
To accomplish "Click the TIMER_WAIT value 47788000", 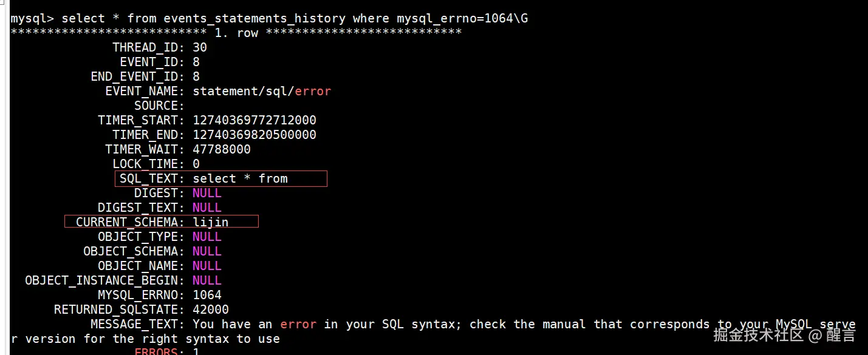I will (222, 149).
